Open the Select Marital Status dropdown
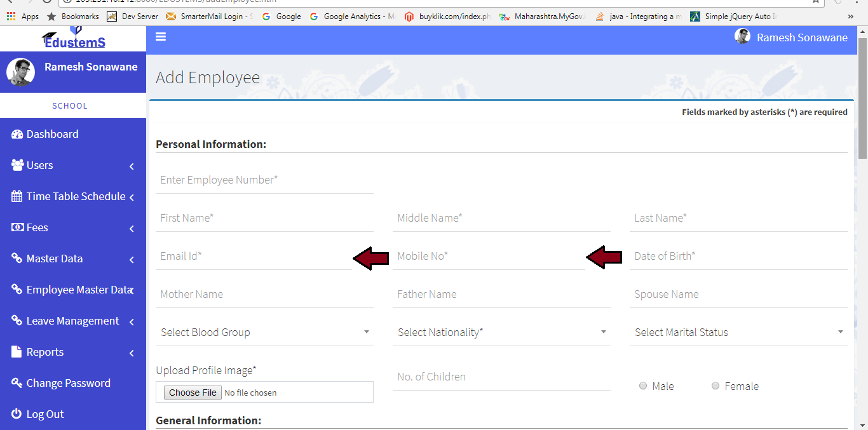The image size is (868, 430). [x=738, y=332]
